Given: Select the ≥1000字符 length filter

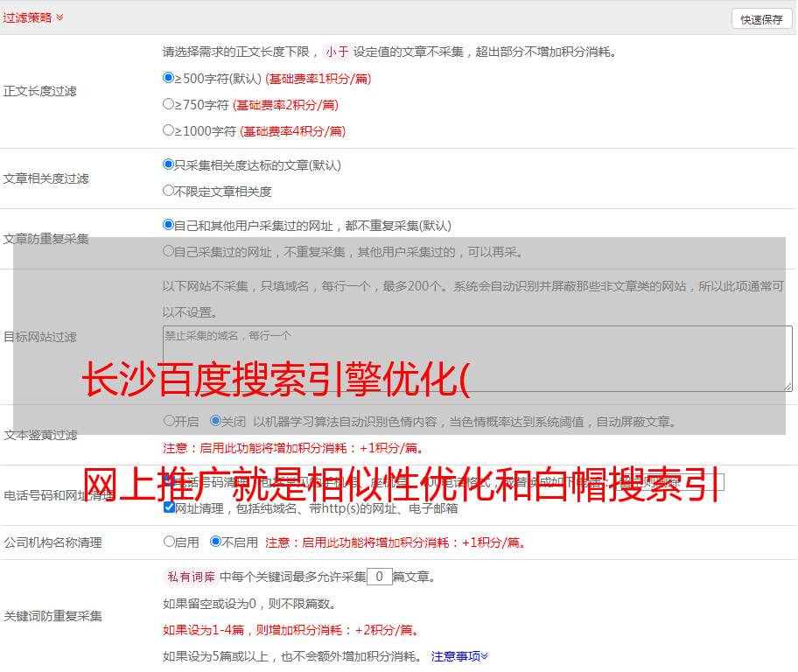Looking at the screenshot, I should tap(169, 130).
